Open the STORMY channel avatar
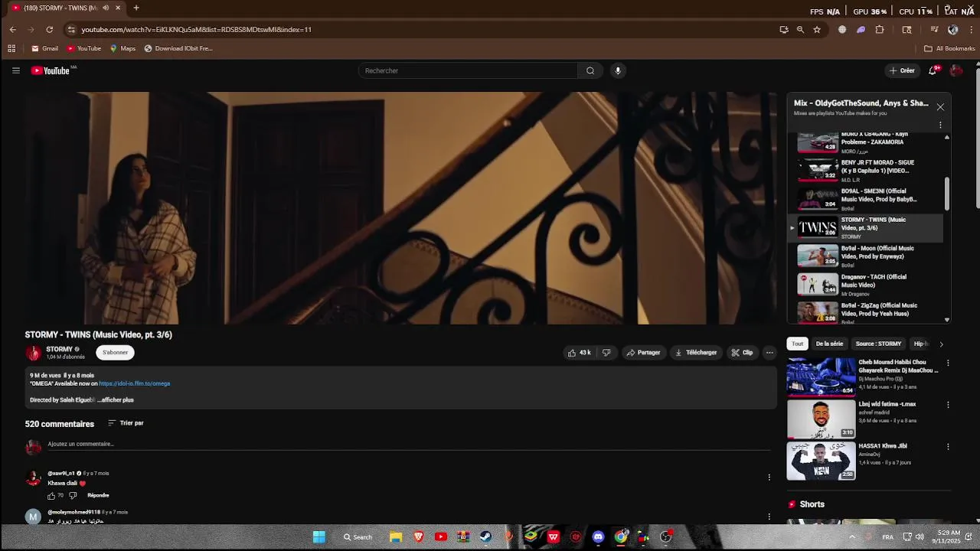 pyautogui.click(x=34, y=353)
